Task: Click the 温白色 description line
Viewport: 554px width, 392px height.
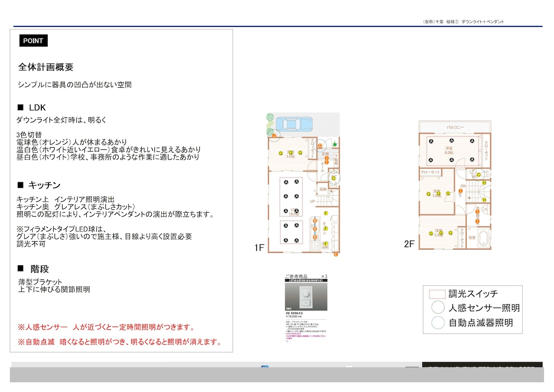Action: tap(109, 149)
